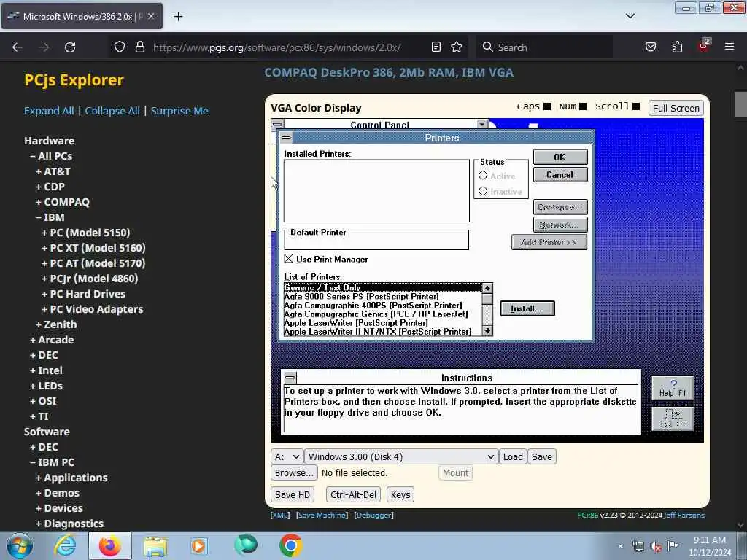747x560 pixels.
Task: Open the extensions puzzle icon
Action: [x=677, y=47]
